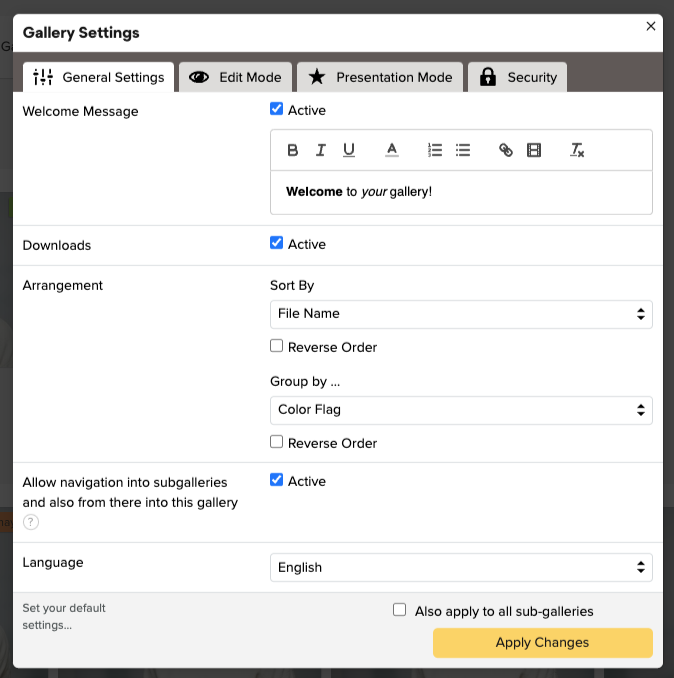Enable Reverse Order under Group by
Image resolution: width=674 pixels, height=678 pixels.
point(277,442)
